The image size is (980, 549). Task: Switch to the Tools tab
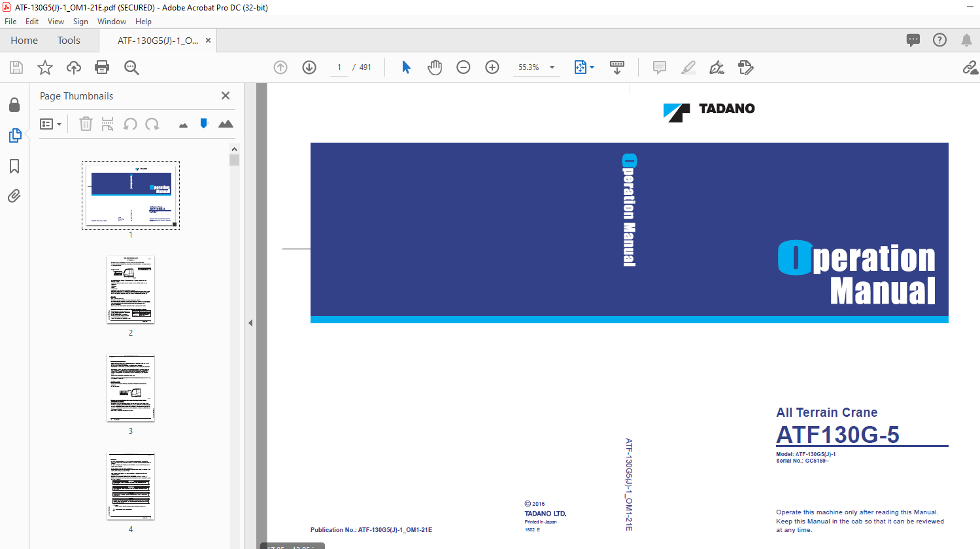coord(69,41)
